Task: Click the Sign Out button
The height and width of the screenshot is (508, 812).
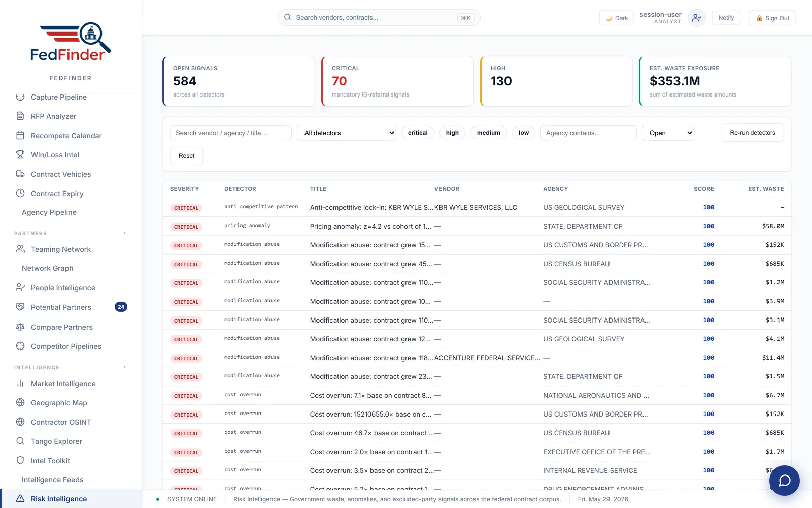Action: (772, 18)
